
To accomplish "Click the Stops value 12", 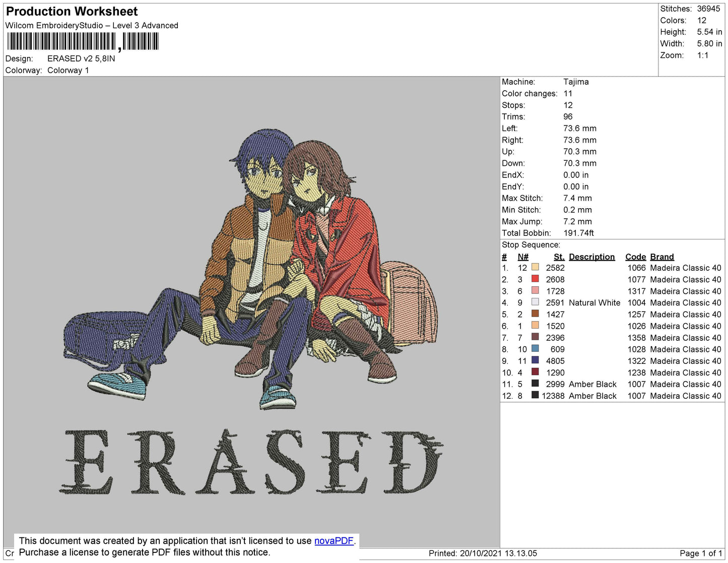I will tap(568, 105).
